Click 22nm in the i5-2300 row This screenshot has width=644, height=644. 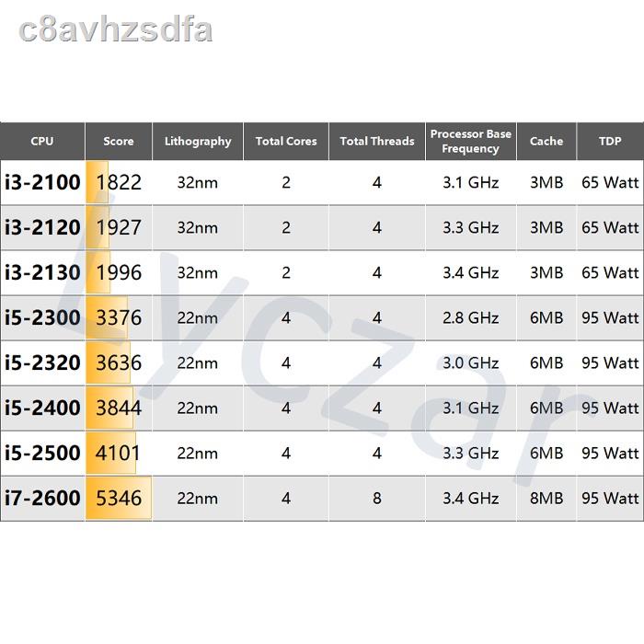[x=198, y=318]
